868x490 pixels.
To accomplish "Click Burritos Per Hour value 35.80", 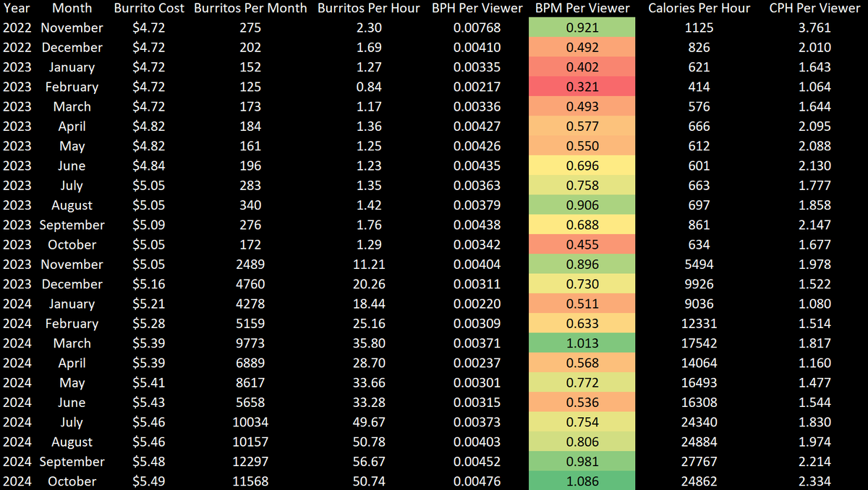I will (369, 343).
